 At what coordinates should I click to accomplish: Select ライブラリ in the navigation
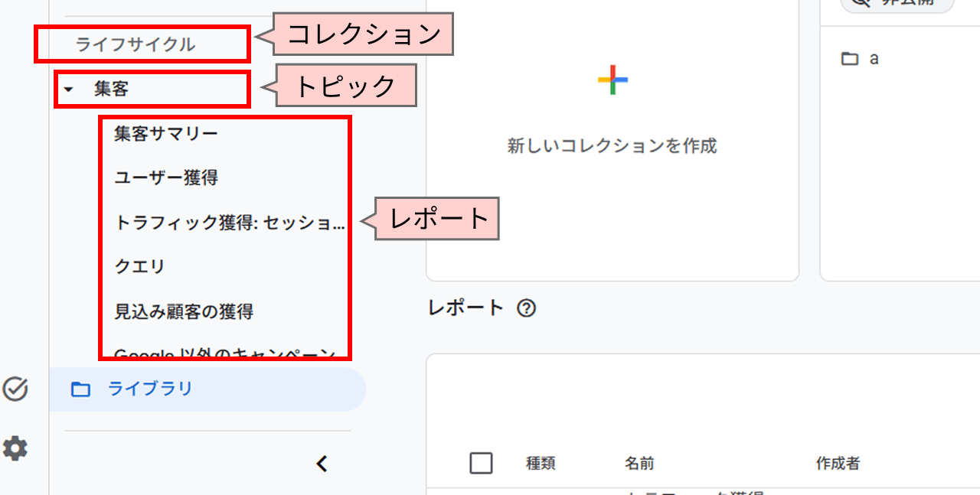(x=207, y=389)
